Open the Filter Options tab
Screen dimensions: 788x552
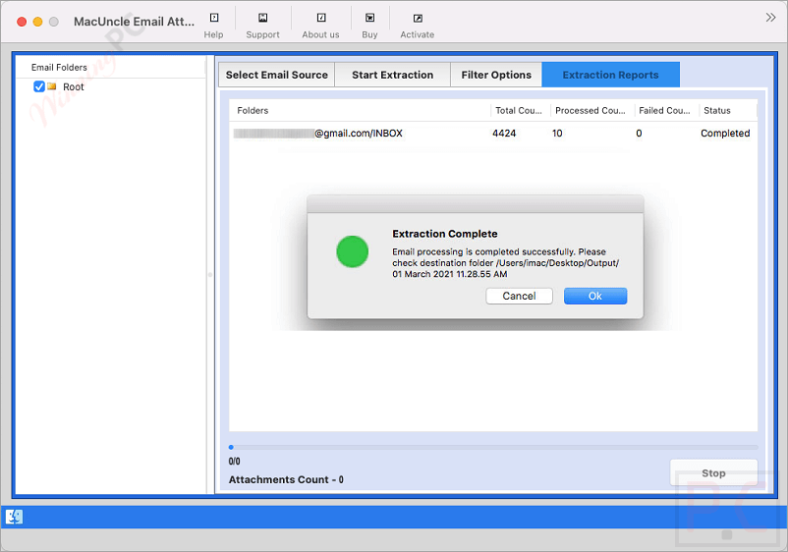pos(496,75)
